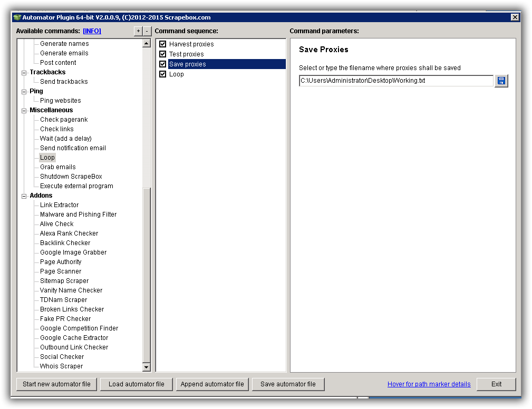532x409 pixels.
Task: Uncheck the Harvest proxies checkbox
Action: [163, 44]
